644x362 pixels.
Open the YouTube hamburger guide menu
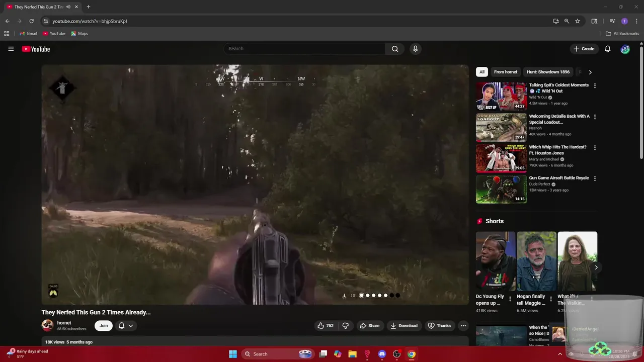(x=11, y=49)
